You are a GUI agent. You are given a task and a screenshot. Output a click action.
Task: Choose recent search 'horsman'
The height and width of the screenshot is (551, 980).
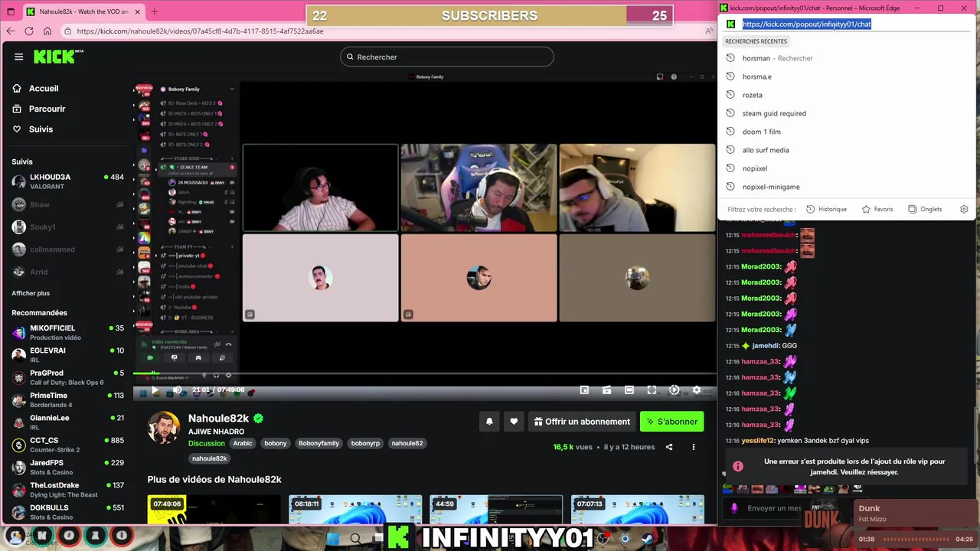point(847,58)
